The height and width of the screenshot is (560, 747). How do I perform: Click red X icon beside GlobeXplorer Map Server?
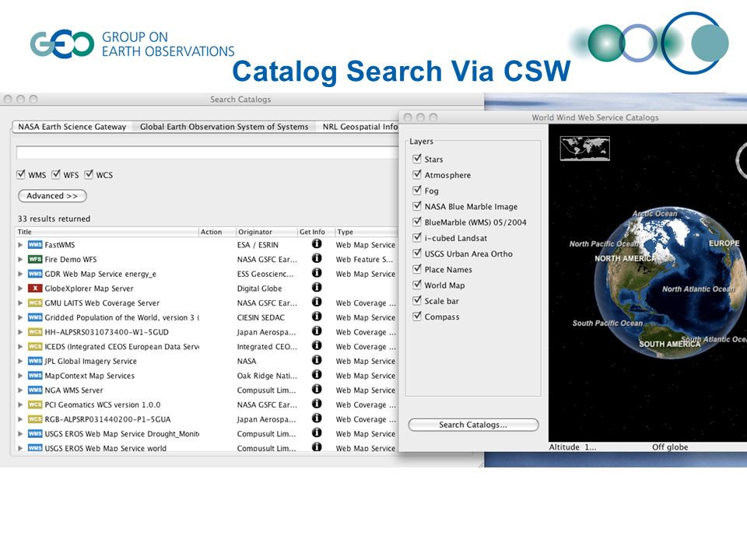pyautogui.click(x=35, y=289)
